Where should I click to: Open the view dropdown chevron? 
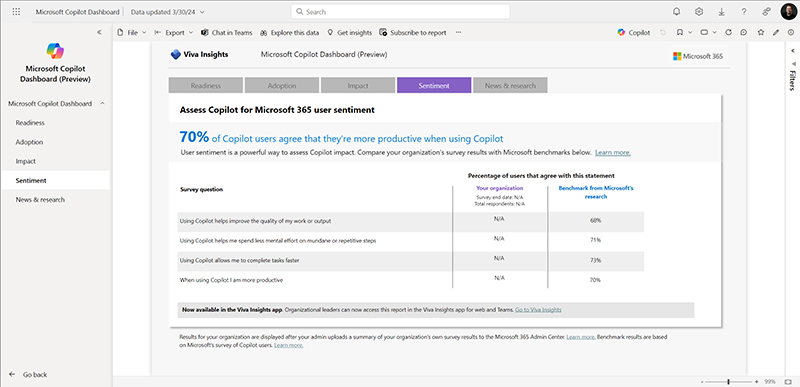pyautogui.click(x=715, y=32)
